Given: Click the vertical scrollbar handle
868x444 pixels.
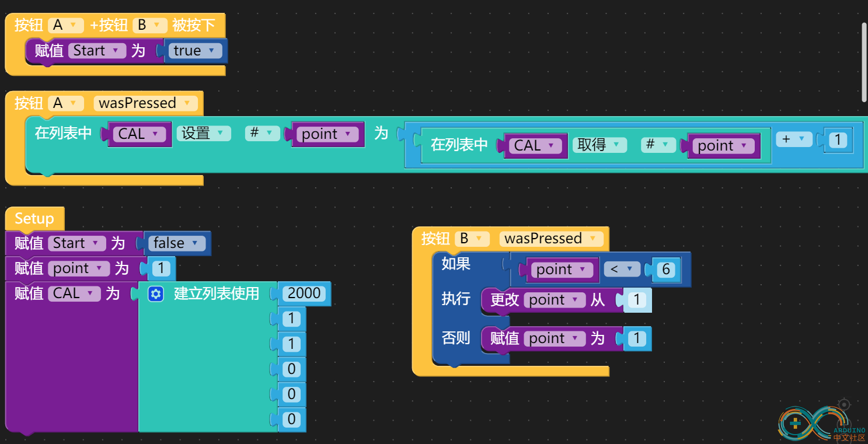Looking at the screenshot, I should (x=864, y=62).
